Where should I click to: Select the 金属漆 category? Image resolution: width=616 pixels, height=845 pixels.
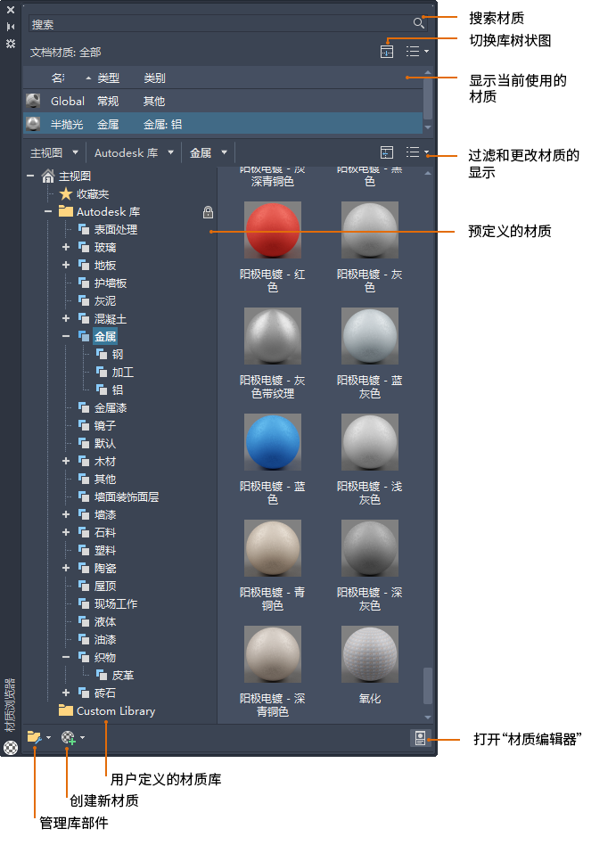pos(103,408)
